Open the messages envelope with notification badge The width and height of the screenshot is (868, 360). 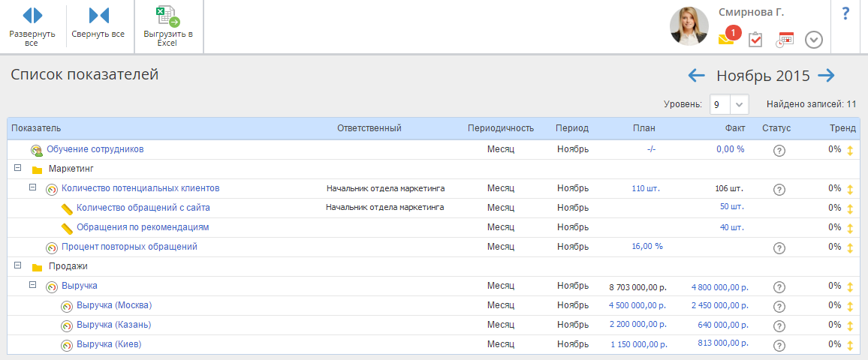(727, 38)
